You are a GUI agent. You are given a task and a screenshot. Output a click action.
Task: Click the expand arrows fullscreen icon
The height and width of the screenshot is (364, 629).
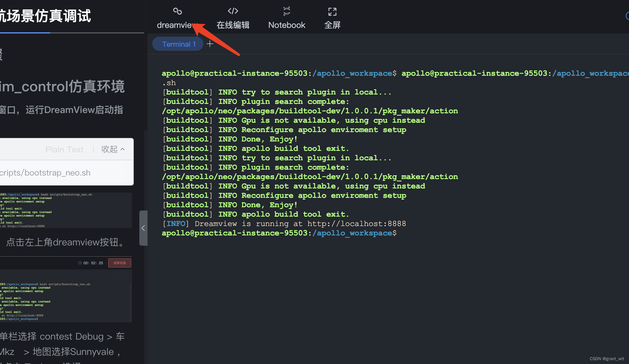[x=332, y=11]
